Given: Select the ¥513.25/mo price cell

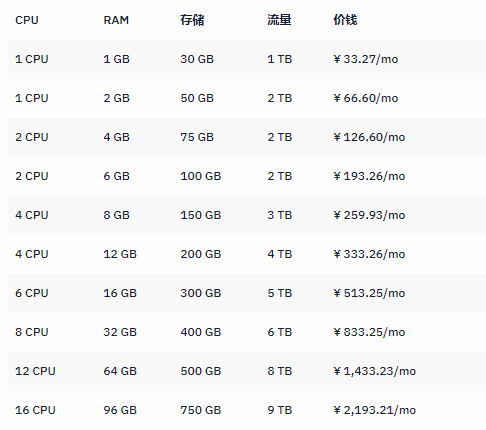Looking at the screenshot, I should point(369,293).
